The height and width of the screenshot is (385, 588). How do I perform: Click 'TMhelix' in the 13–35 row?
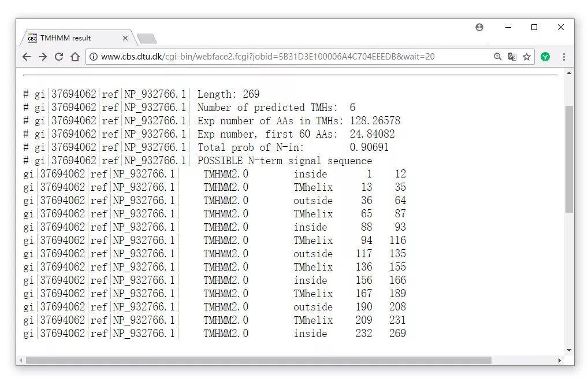(313, 187)
